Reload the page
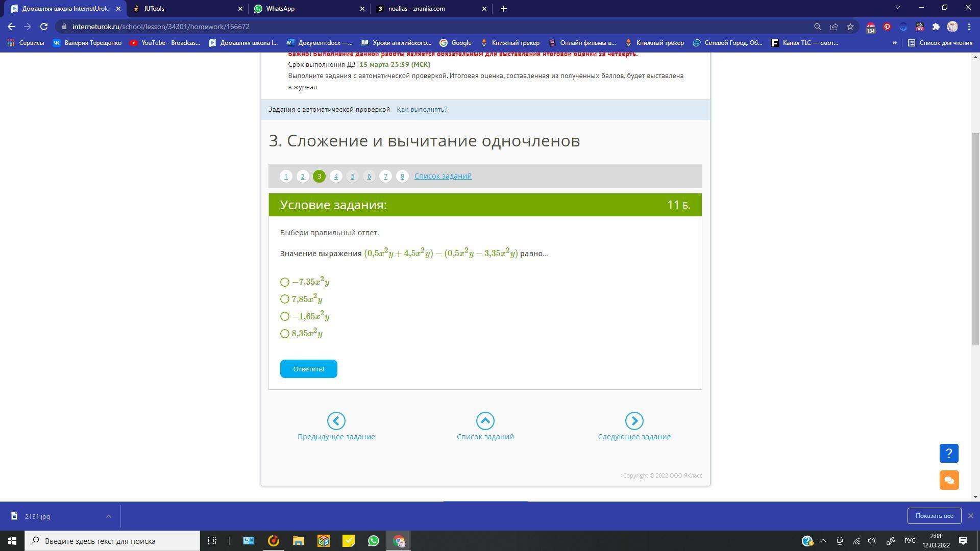This screenshot has height=551, width=980. [x=44, y=27]
